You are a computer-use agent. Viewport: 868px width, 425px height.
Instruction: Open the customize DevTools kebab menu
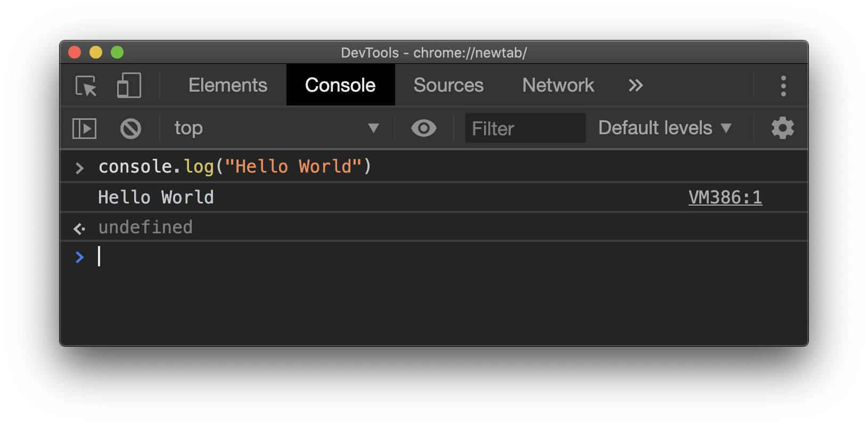[783, 85]
